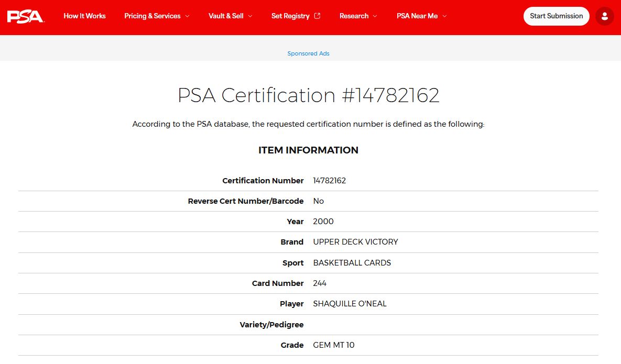
Task: Click the card number value 244
Action: click(320, 283)
